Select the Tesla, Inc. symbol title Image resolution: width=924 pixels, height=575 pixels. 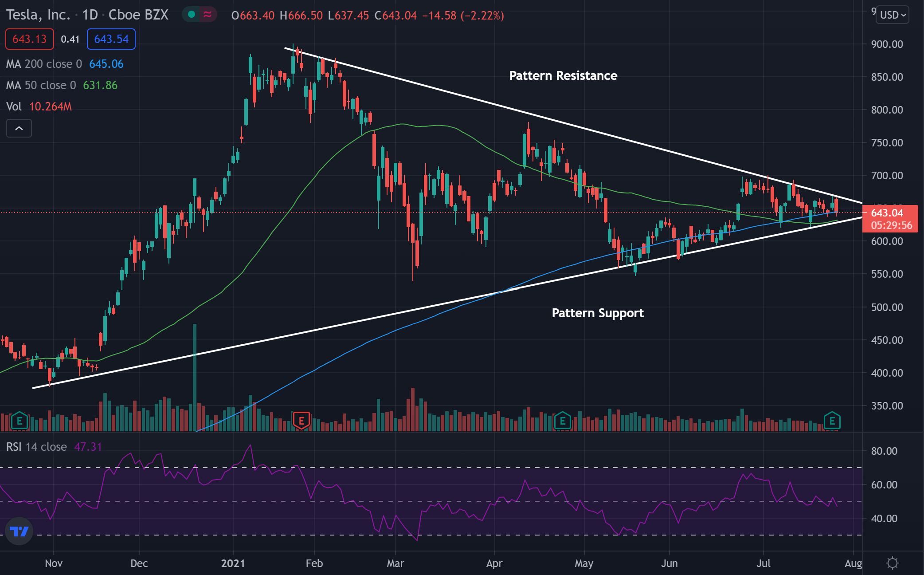point(38,15)
